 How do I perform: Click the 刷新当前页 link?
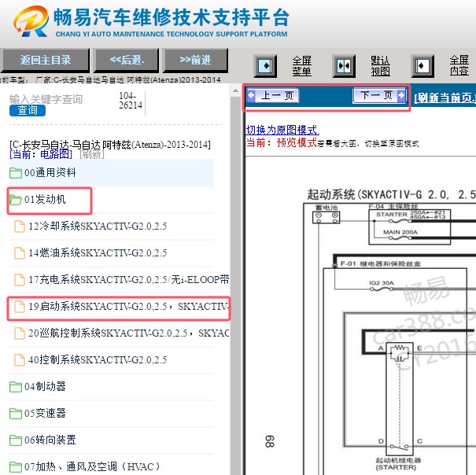pos(445,98)
